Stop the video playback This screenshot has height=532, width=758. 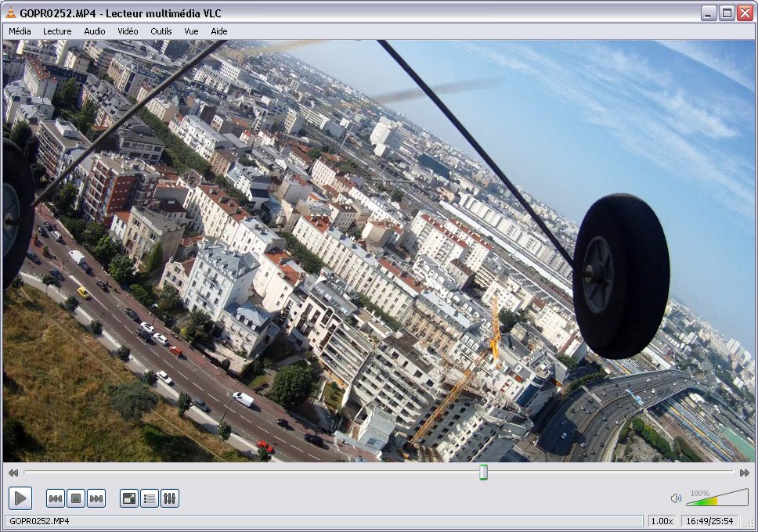pyautogui.click(x=76, y=498)
